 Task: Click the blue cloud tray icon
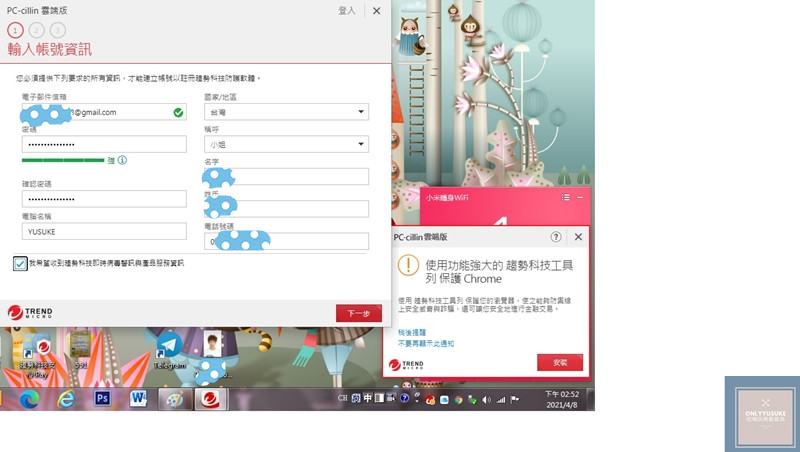[444, 400]
